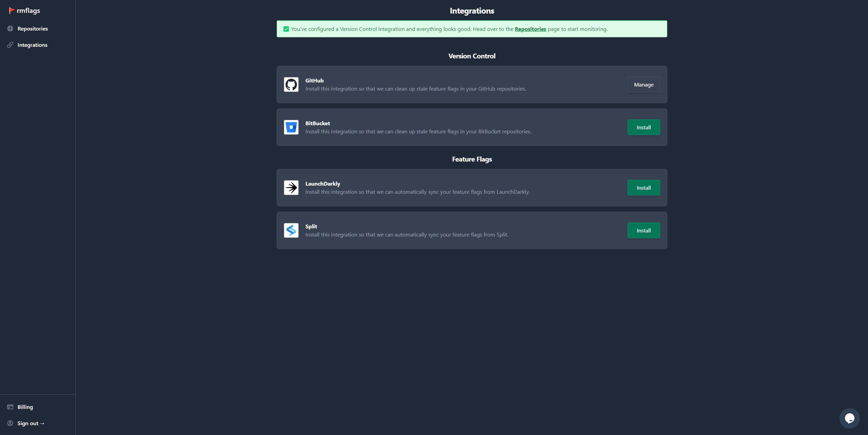
Task: Go to Billing in the sidebar
Action: (25, 407)
